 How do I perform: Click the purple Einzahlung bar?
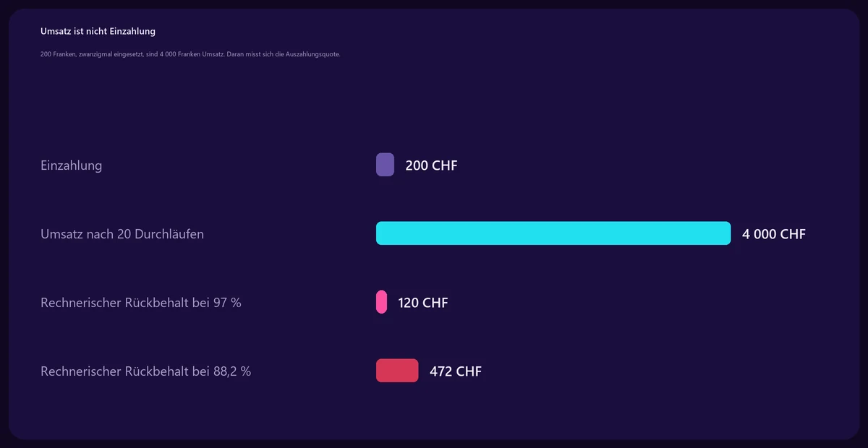tap(385, 165)
